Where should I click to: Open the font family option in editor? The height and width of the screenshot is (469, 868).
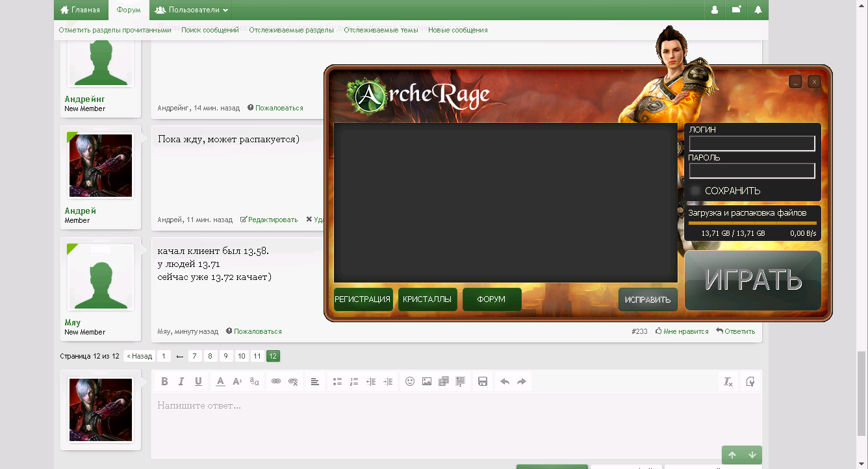[x=254, y=381]
